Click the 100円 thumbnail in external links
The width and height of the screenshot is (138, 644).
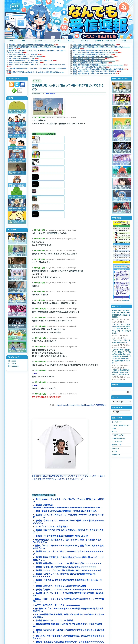[x=35, y=169]
